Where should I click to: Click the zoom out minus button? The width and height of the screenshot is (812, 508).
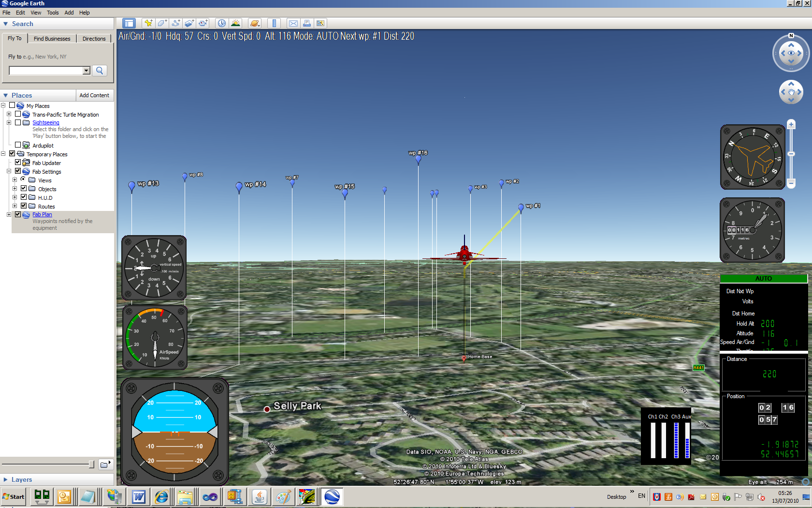[791, 183]
